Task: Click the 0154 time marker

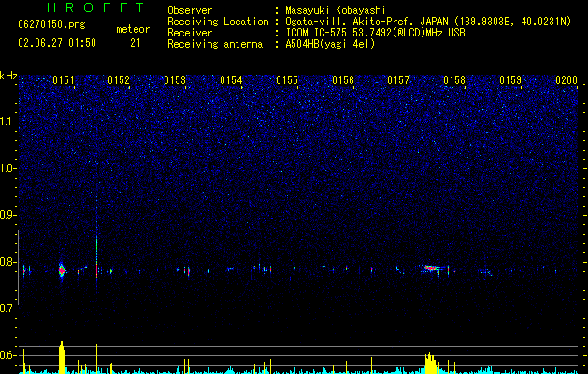Action: click(231, 80)
